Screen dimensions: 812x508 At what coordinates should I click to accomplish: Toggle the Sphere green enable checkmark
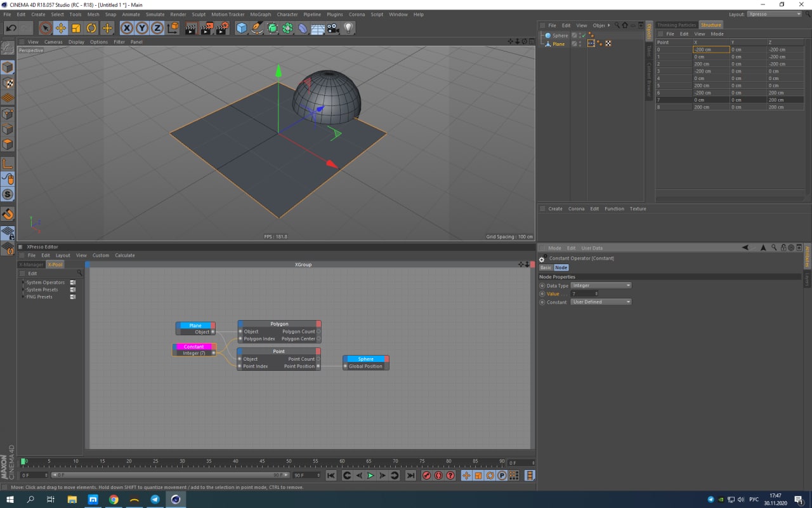[583, 36]
